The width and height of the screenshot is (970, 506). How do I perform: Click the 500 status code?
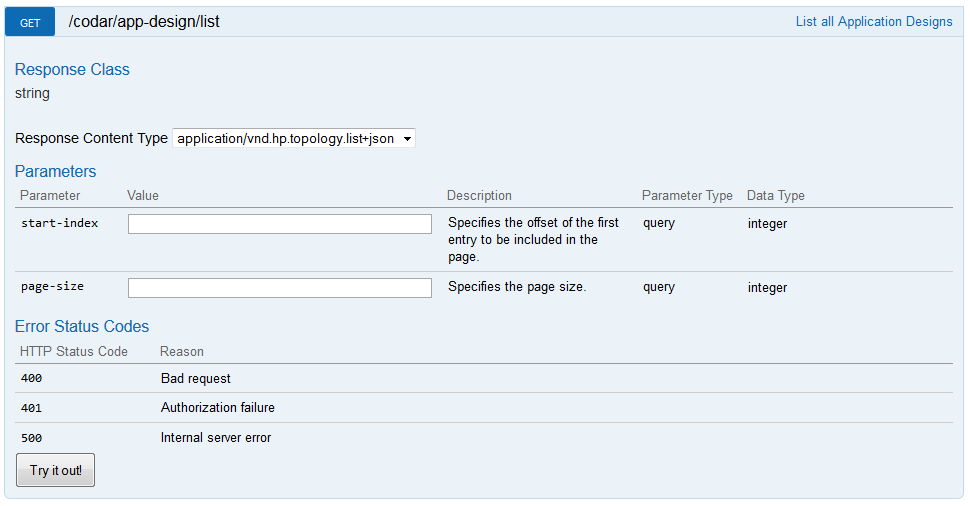coord(32,438)
